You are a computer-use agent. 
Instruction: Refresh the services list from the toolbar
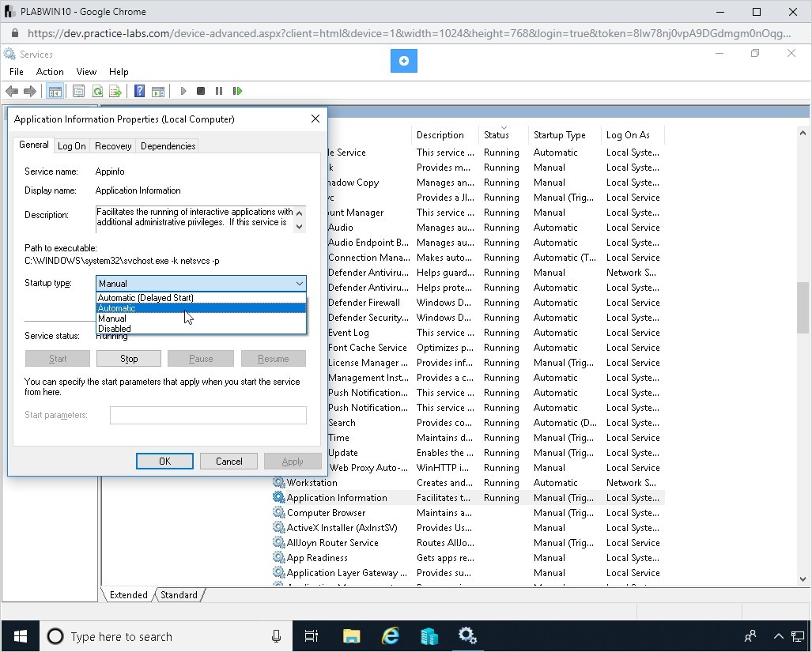(97, 91)
